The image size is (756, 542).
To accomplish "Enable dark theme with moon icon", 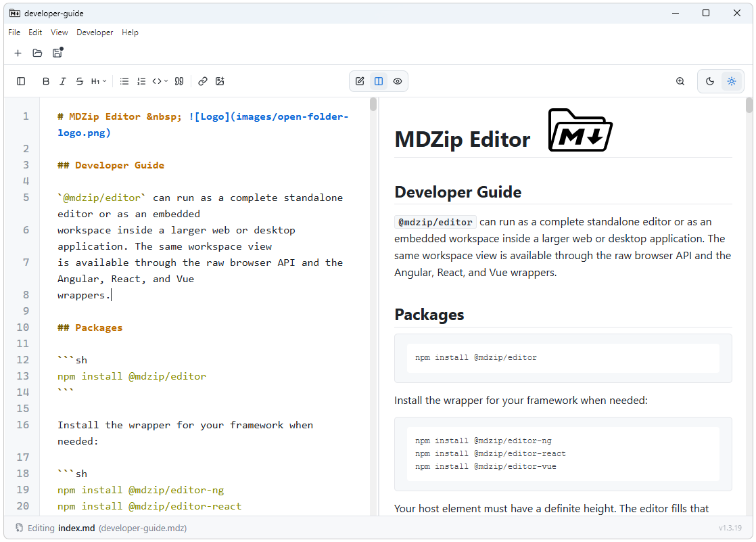I will click(x=710, y=81).
